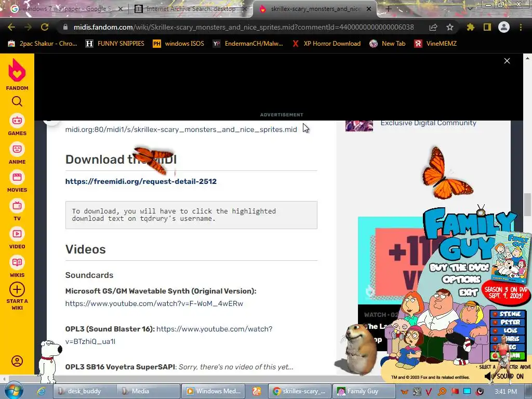Click the taskbar clock showing 3:41 PM
The image size is (532, 399).
pos(506,392)
